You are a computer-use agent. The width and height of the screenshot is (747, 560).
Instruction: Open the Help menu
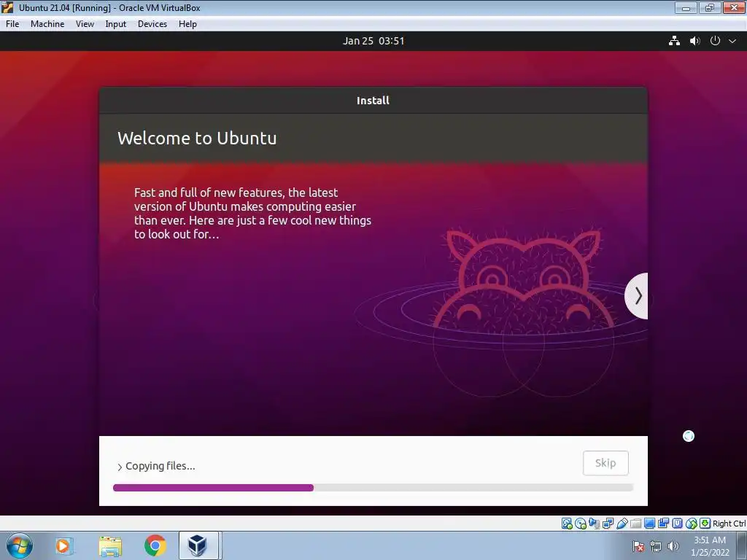coord(187,24)
